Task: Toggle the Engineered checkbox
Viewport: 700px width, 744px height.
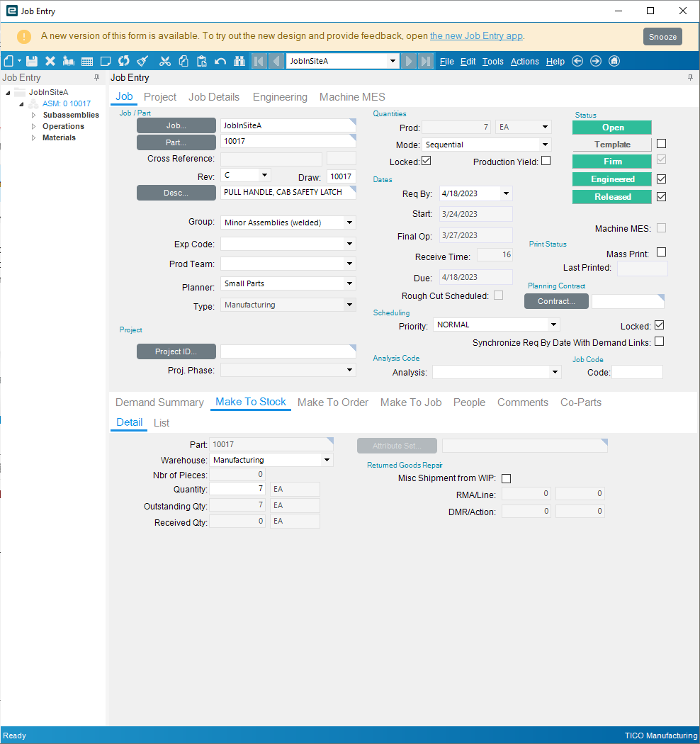Action: pyautogui.click(x=661, y=179)
